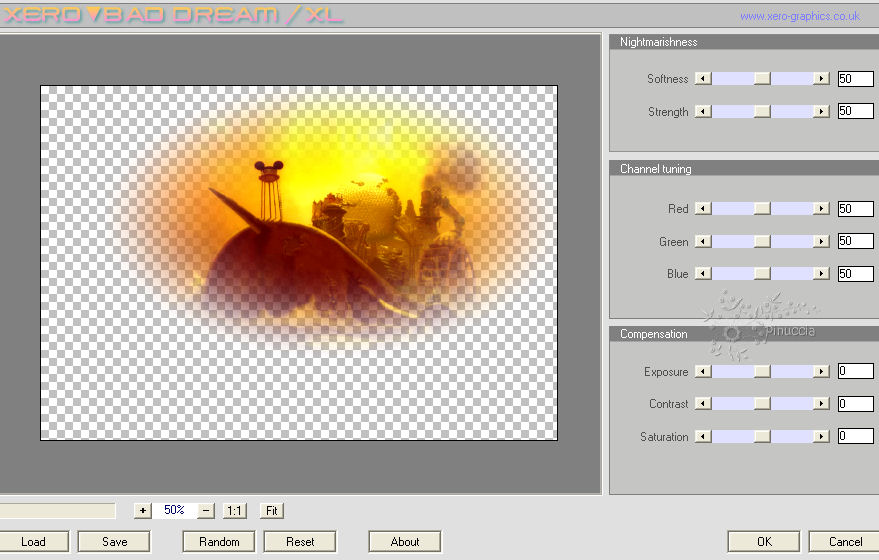Screen dimensions: 879x560
Task: Focus the Softness value field
Action: click(x=855, y=78)
